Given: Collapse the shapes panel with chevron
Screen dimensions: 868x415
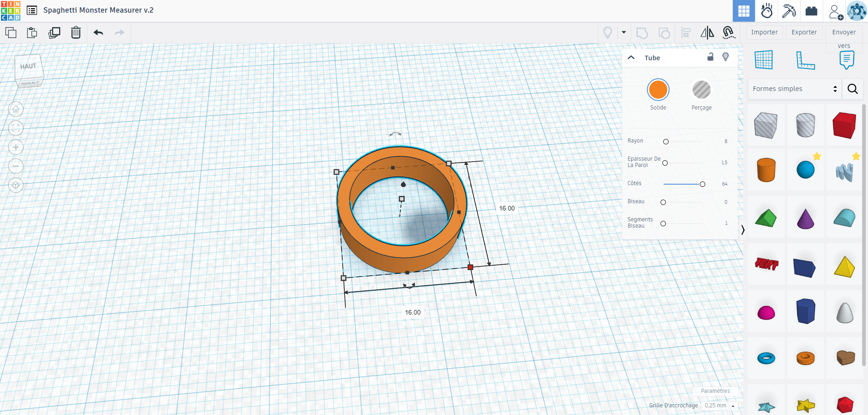Looking at the screenshot, I should [742, 230].
